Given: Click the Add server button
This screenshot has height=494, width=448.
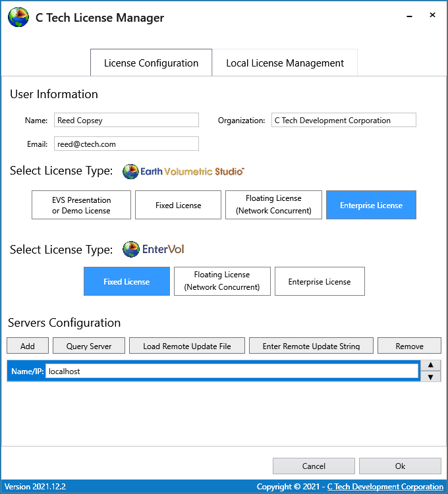Looking at the screenshot, I should point(28,346).
